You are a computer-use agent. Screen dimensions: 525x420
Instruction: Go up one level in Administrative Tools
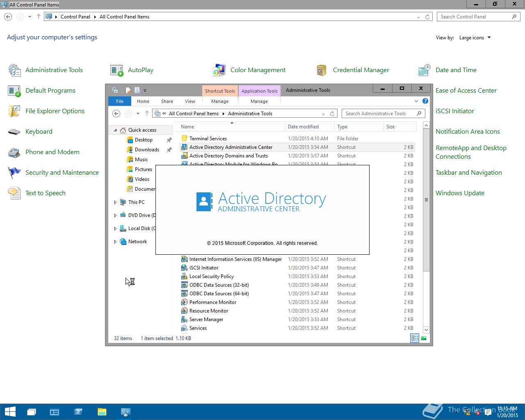pos(146,114)
